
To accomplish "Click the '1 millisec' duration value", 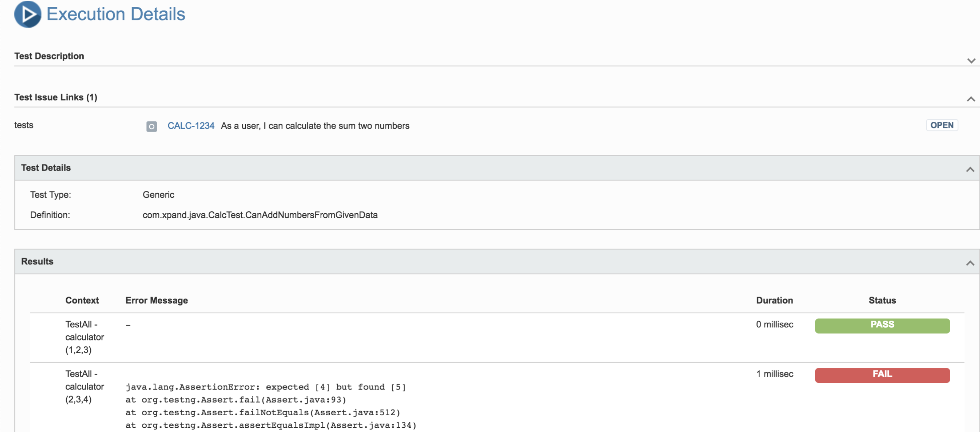I will (x=774, y=374).
